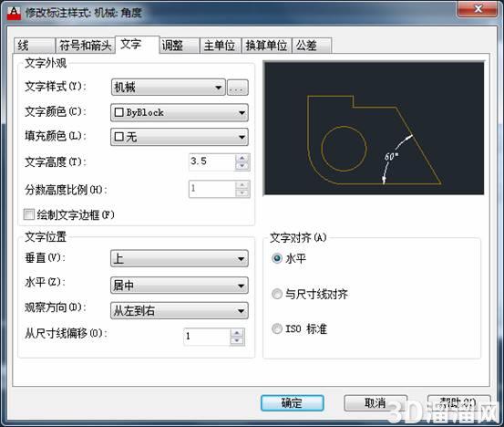Click the 取消 button

[375, 403]
